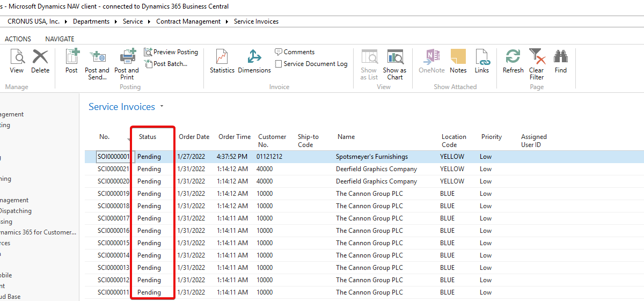Expand Service breadcrumb arrow
Viewport: 644px width, 301px height.
tap(150, 21)
